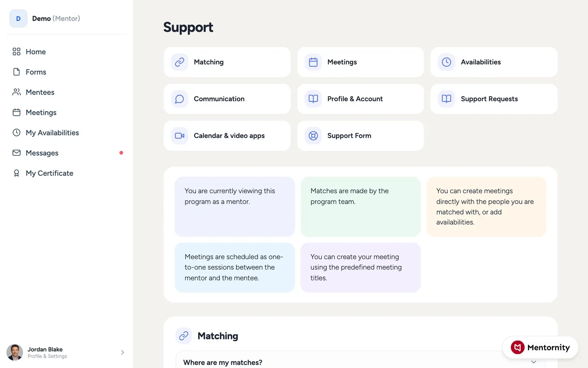Click the 'Profile & Settings' text under Jordan Blake
The width and height of the screenshot is (588, 368).
(x=47, y=356)
